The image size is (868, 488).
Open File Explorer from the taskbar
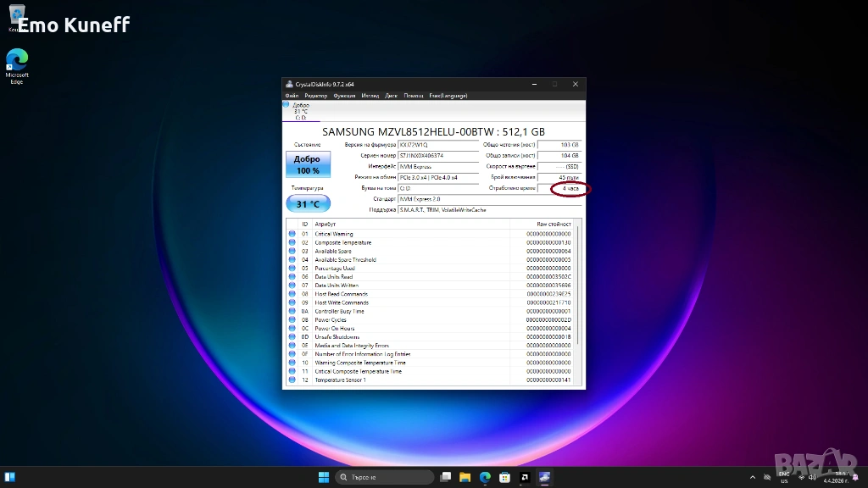click(466, 477)
